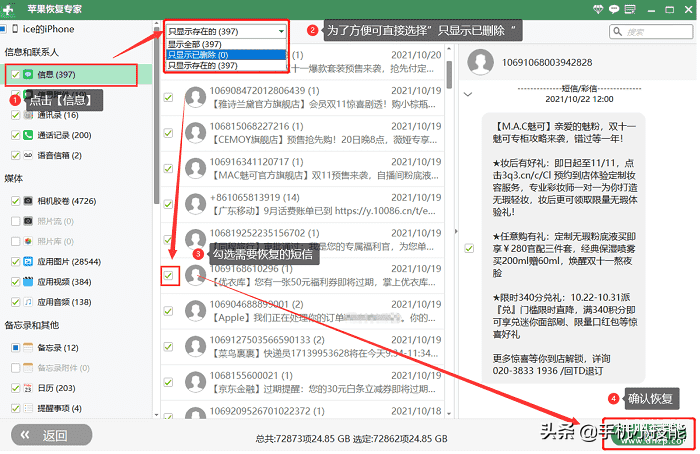Click the 应用图片 (28544) icon

[x=28, y=262]
